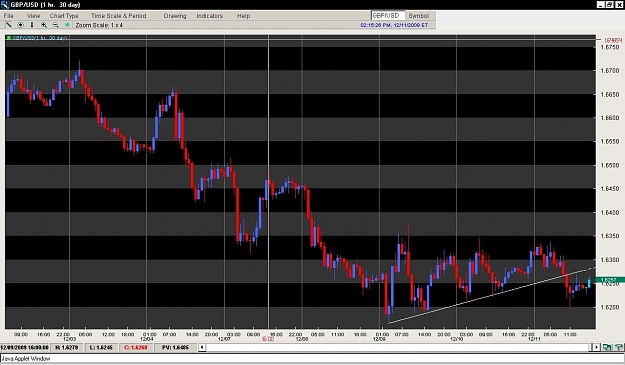Click the 1.6500 price axis label
625x365 pixels.
pos(610,165)
